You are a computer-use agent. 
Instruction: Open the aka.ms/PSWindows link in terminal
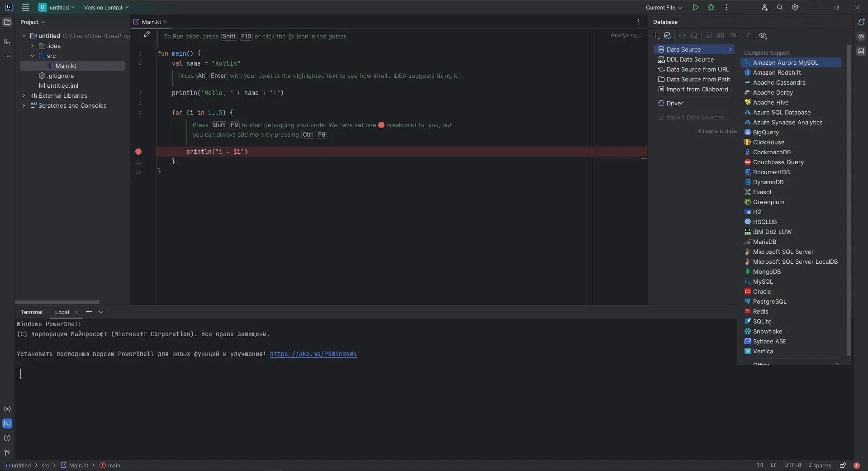click(313, 354)
